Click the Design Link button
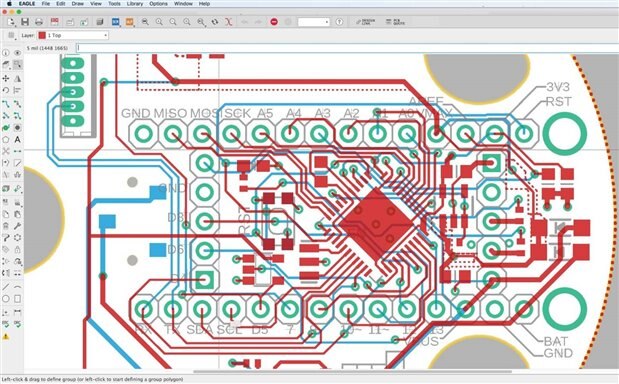This screenshot has width=619, height=384. pos(365,22)
